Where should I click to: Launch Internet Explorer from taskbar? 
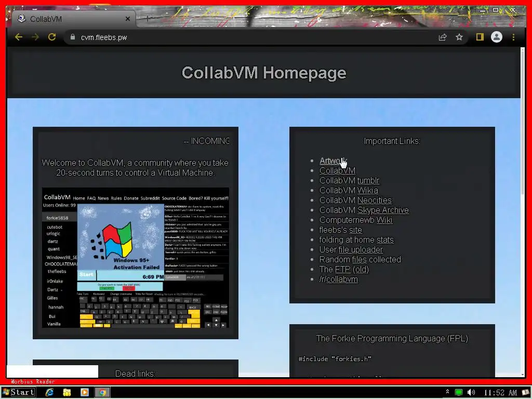(50, 392)
